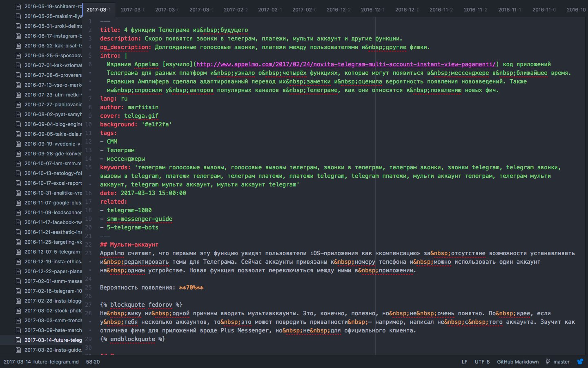Screen dimensions: 588x368
Task: Open the 2016-11-1 editor tab
Action: [510, 9]
